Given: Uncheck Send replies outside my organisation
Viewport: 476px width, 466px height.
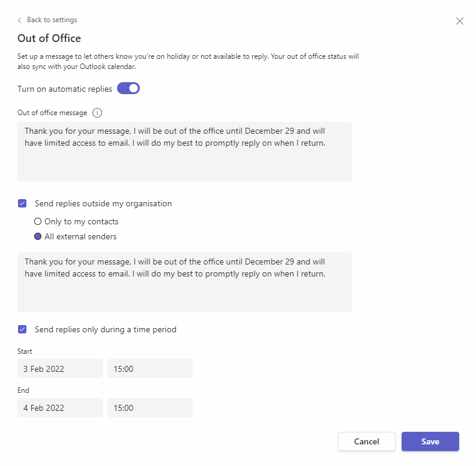Looking at the screenshot, I should pos(22,203).
